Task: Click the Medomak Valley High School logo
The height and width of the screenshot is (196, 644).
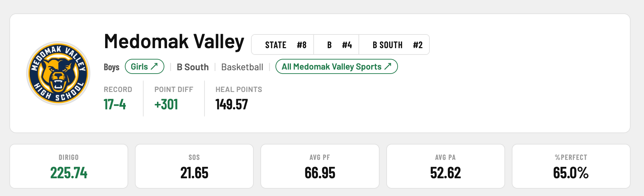Action: tap(58, 73)
